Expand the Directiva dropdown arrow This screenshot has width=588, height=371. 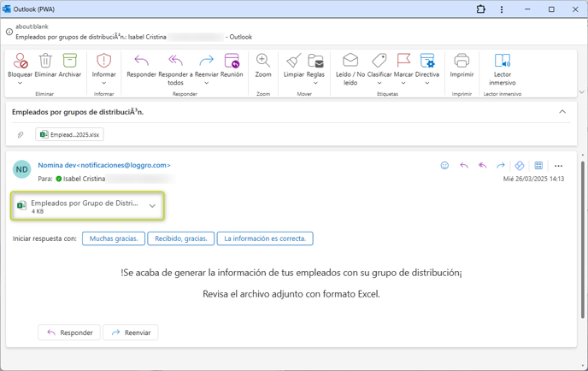coord(427,83)
